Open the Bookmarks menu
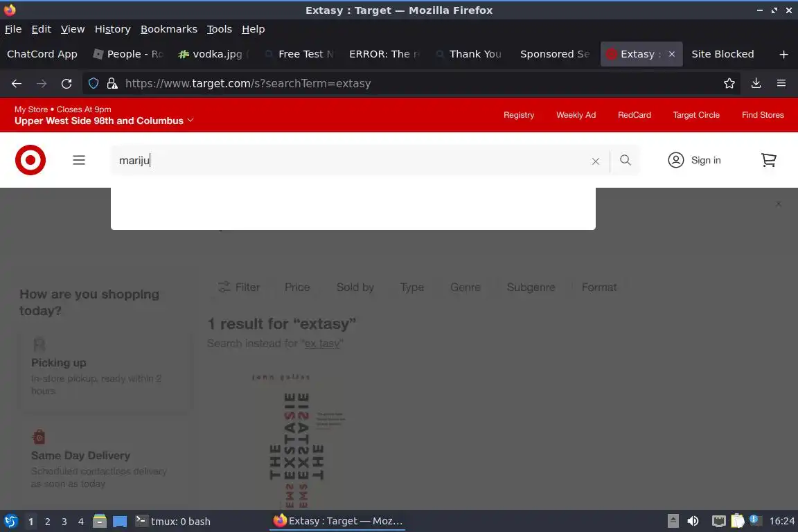 point(169,29)
